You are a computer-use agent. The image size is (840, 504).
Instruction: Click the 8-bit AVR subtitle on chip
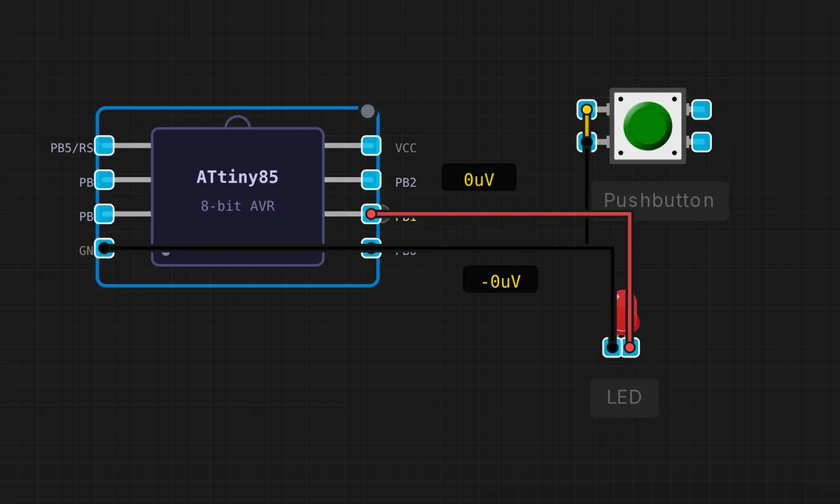(237, 206)
